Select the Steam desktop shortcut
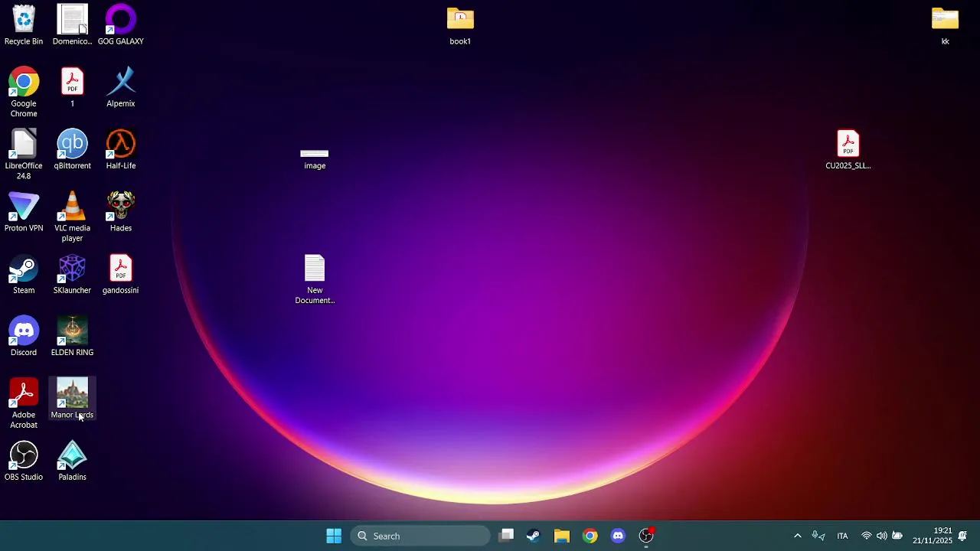 pos(24,274)
